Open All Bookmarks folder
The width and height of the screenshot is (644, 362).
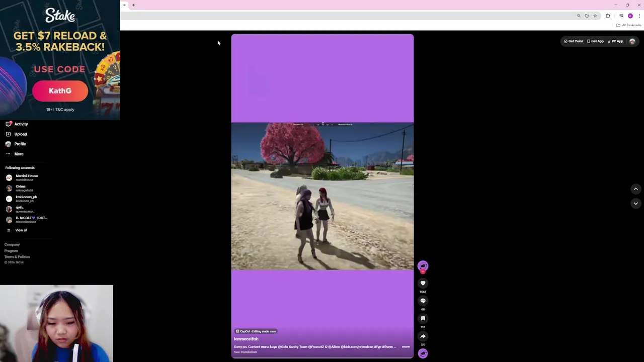(x=629, y=25)
